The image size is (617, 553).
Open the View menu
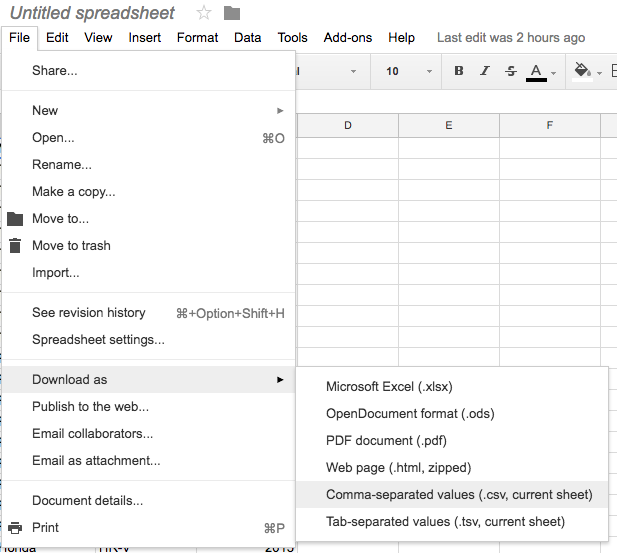tap(98, 38)
